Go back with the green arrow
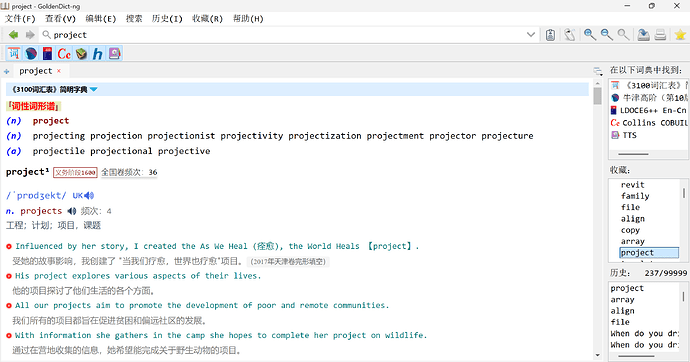The height and width of the screenshot is (362, 690). (x=14, y=35)
